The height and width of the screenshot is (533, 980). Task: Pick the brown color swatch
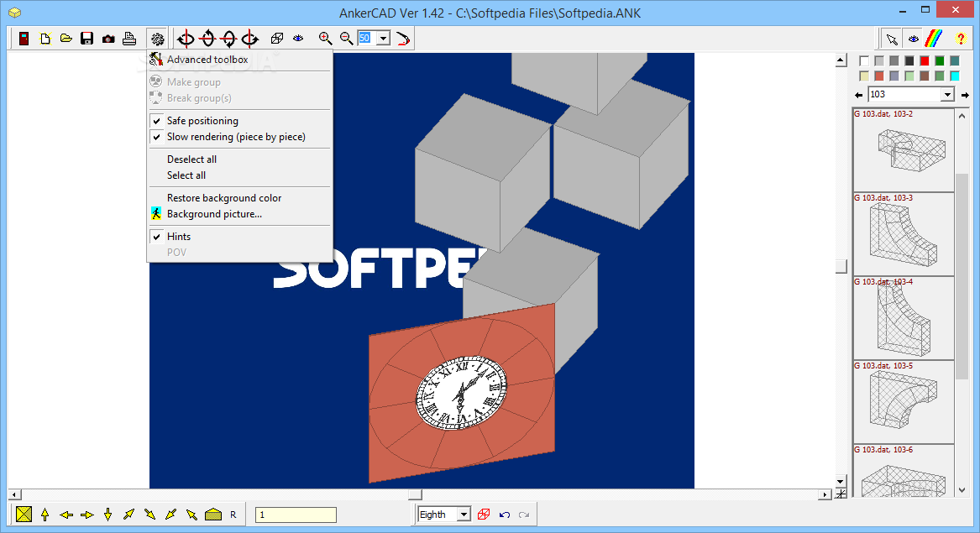925,76
